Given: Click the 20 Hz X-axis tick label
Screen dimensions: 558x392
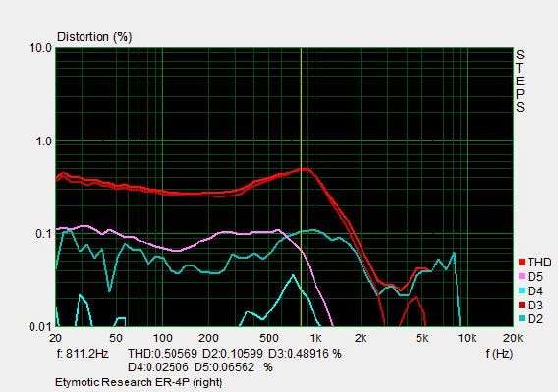Looking at the screenshot, I should pyautogui.click(x=56, y=338).
